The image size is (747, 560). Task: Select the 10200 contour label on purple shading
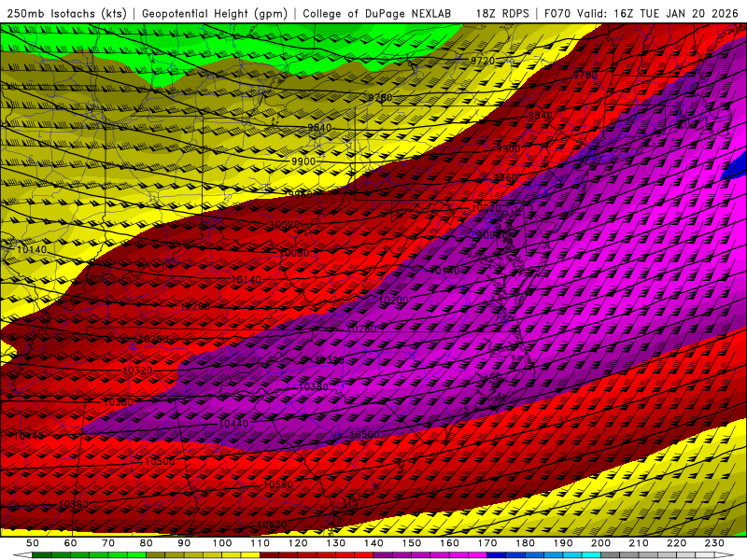point(393,301)
